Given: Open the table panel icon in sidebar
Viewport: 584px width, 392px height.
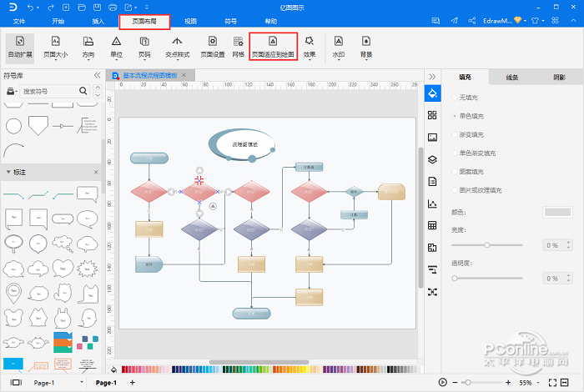Looking at the screenshot, I should click(x=432, y=225).
